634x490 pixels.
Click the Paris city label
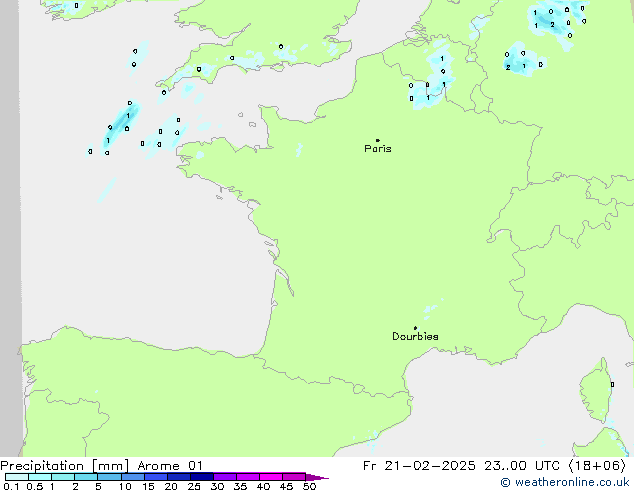tap(378, 149)
